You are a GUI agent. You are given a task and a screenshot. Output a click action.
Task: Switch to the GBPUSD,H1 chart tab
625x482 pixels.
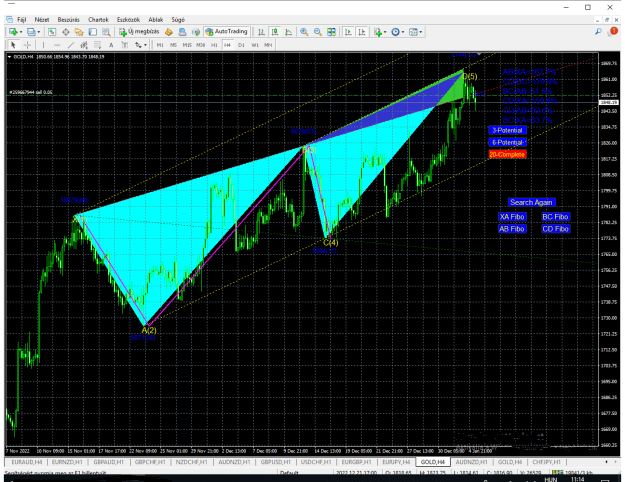point(275,462)
